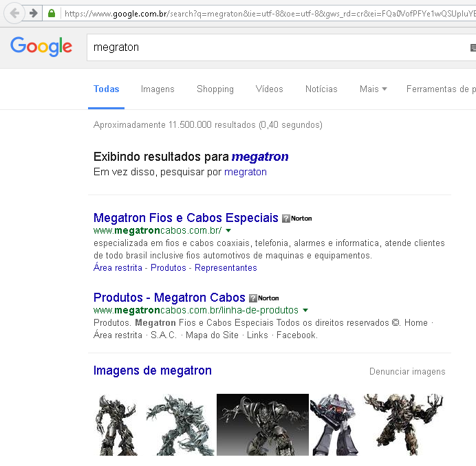Image resolution: width=476 pixels, height=466 pixels.
Task: Click the green padlock security icon
Action: 52,13
